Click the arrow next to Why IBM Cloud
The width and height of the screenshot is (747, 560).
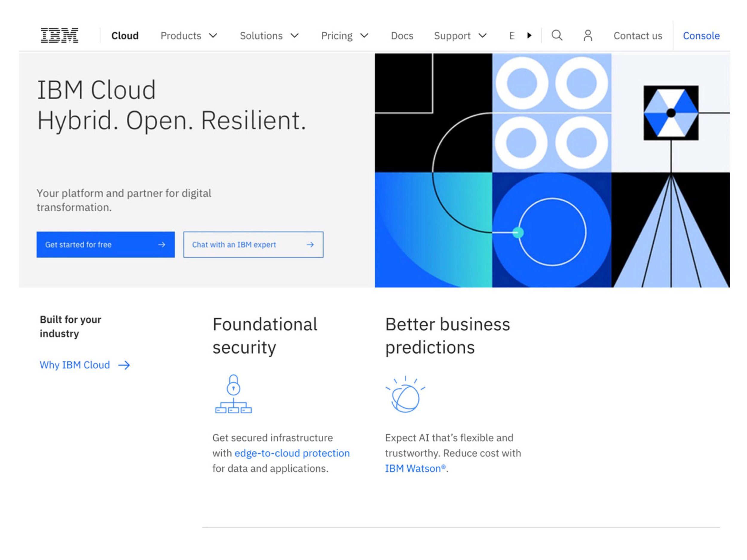click(125, 365)
